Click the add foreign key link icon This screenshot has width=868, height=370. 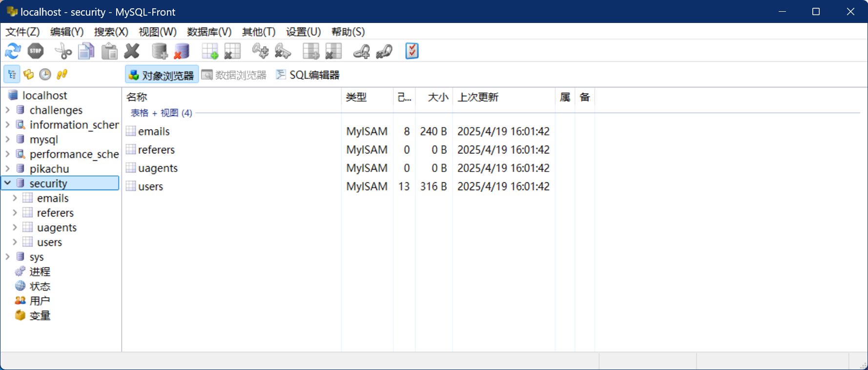[x=361, y=51]
